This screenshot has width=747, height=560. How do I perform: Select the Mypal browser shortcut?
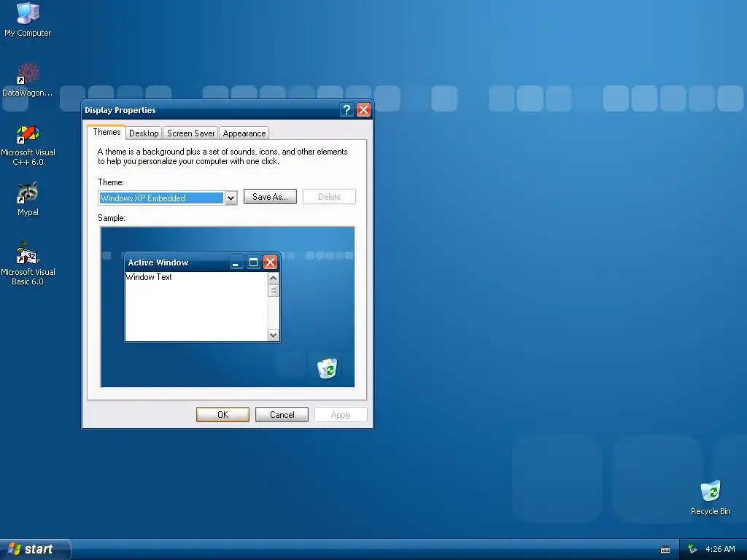(28, 199)
